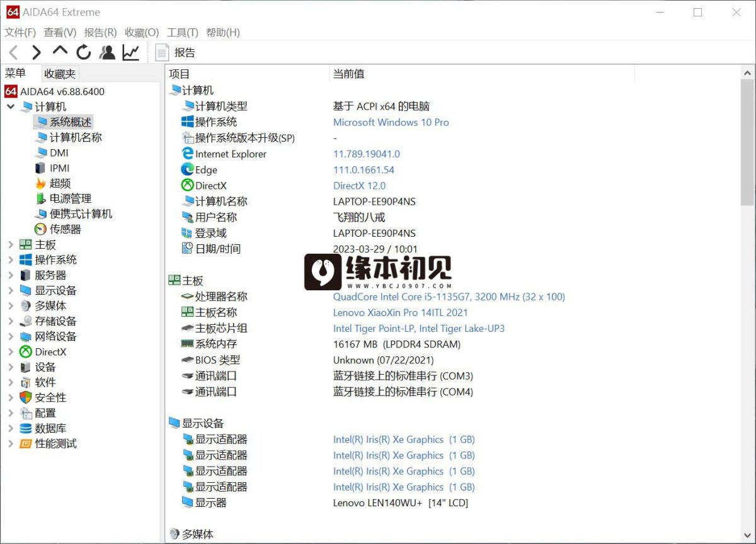Click the 多媒体 speaker icon in sidebar
This screenshot has width=756, height=544.
pos(25,305)
